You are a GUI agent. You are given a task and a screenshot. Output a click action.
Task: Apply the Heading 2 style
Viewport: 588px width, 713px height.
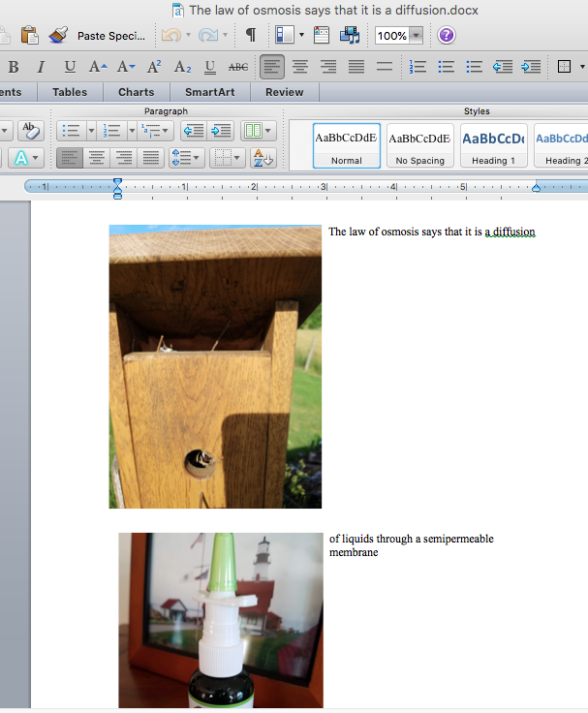(x=562, y=145)
